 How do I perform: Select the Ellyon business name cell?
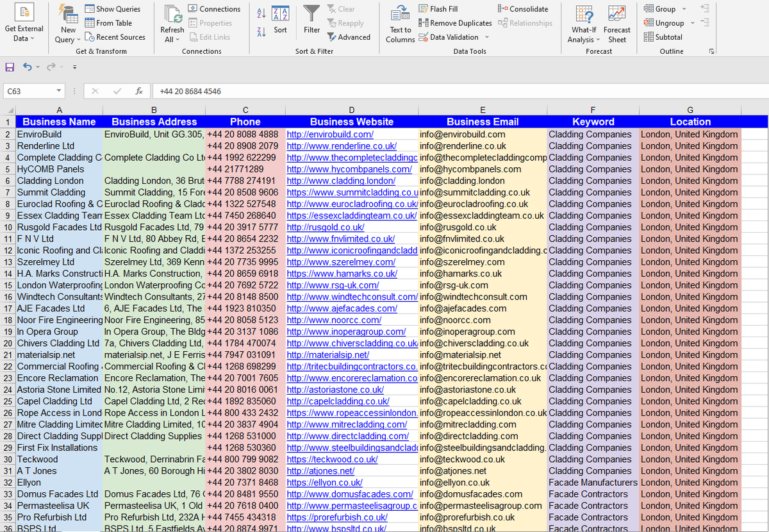click(x=59, y=482)
